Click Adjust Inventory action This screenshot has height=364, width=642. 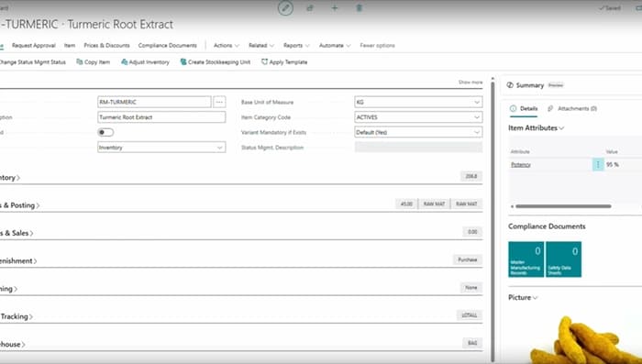coord(145,61)
